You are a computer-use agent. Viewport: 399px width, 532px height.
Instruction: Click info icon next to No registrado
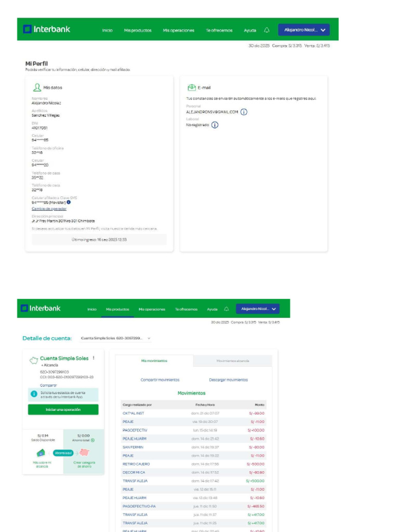(x=215, y=125)
